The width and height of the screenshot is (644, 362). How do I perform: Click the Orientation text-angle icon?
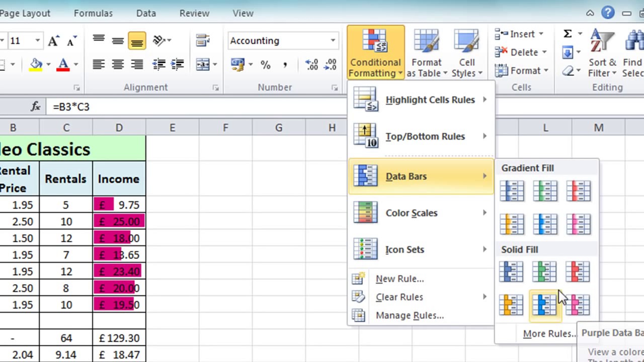tap(159, 41)
